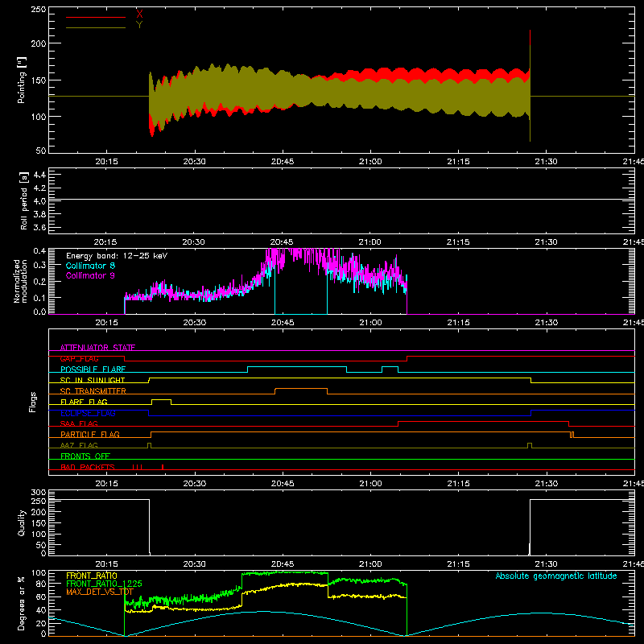644x644 pixels.
Task: Select the red 'X' legend label
Action: [139, 14]
